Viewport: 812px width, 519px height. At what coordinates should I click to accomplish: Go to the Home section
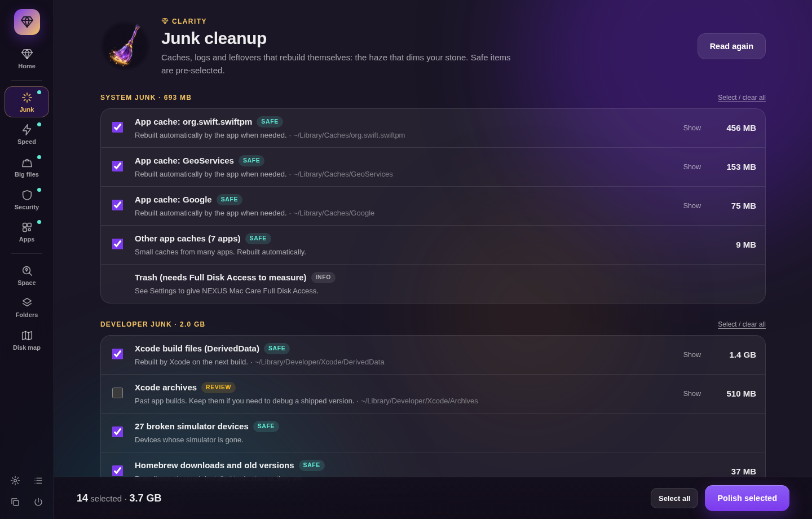click(x=27, y=59)
